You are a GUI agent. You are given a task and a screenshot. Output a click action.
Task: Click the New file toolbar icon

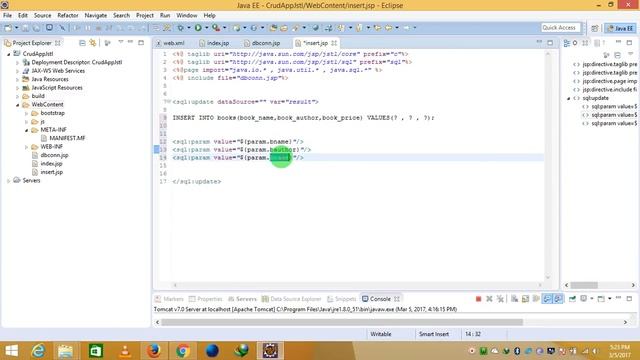point(8,28)
